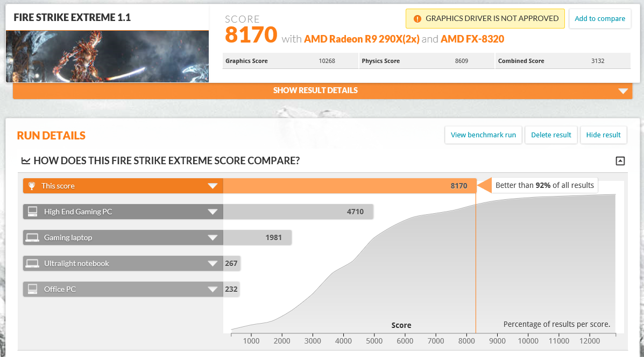Click the 5000 tick label on the chart axis
Screen dimensions: 644x357
(x=374, y=341)
